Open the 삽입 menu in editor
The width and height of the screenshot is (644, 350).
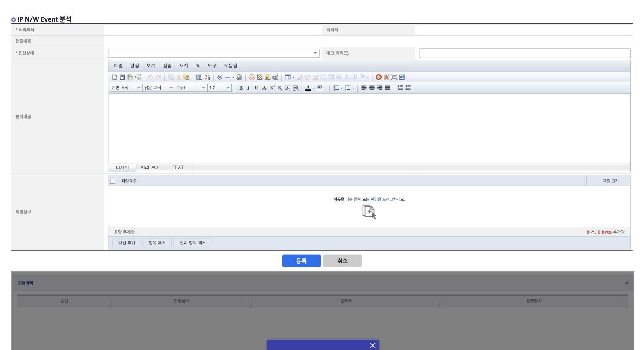pos(167,66)
